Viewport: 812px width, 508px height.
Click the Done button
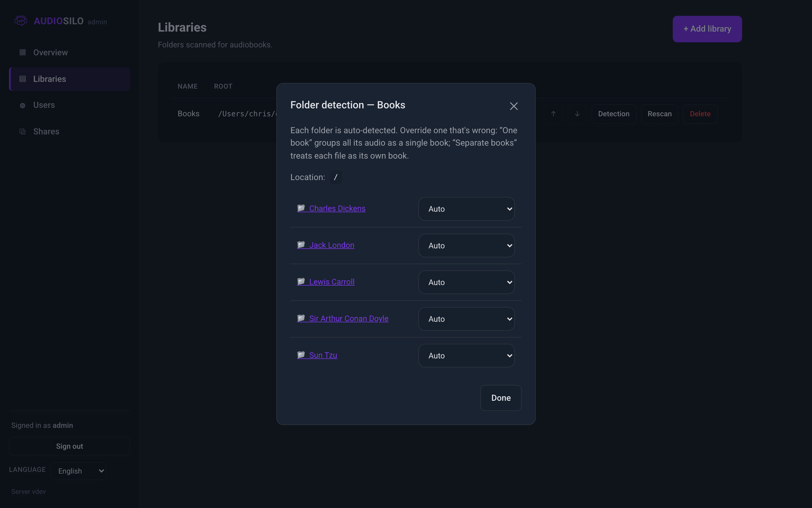pos(501,398)
